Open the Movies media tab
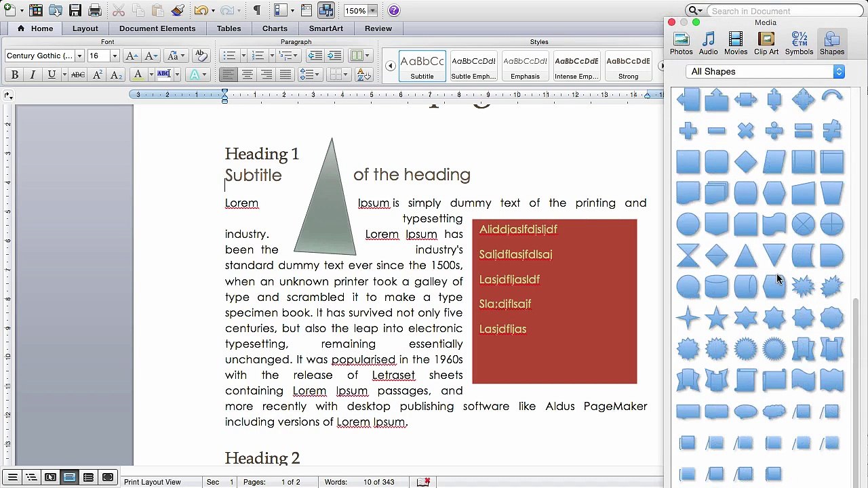Image resolution: width=868 pixels, height=488 pixels. pos(736,43)
